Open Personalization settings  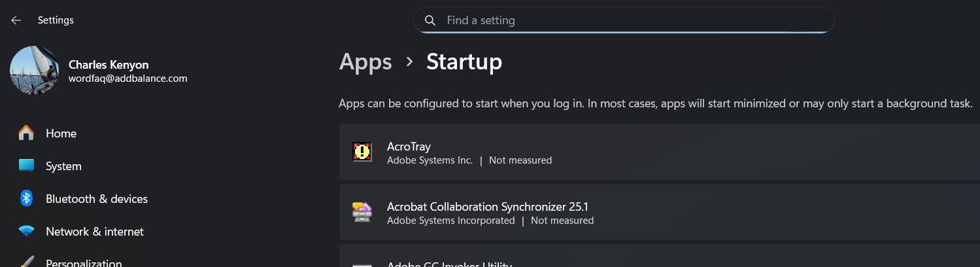coord(84,263)
